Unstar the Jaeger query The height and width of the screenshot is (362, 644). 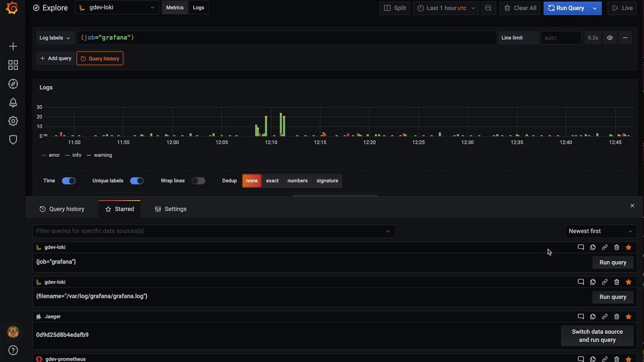pos(628,317)
